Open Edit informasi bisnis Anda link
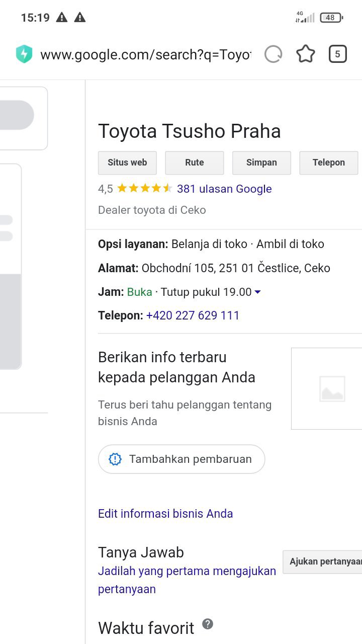 click(165, 514)
